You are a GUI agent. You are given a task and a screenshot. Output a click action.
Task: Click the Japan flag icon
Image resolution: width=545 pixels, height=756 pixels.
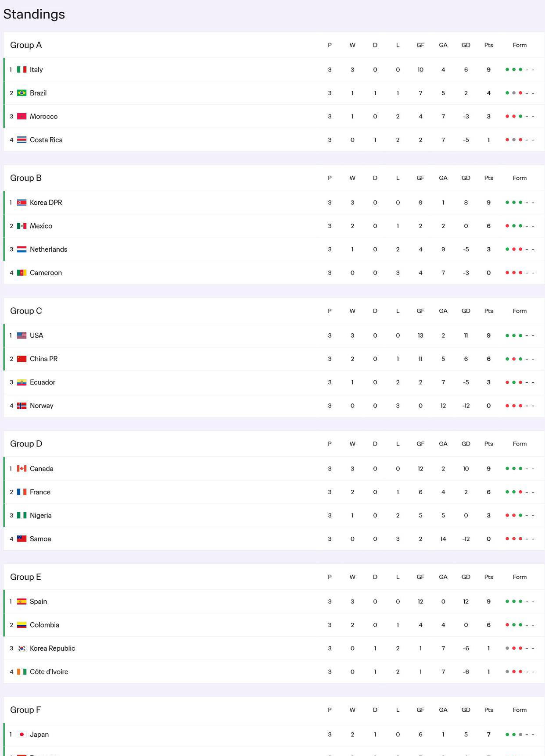tap(22, 735)
